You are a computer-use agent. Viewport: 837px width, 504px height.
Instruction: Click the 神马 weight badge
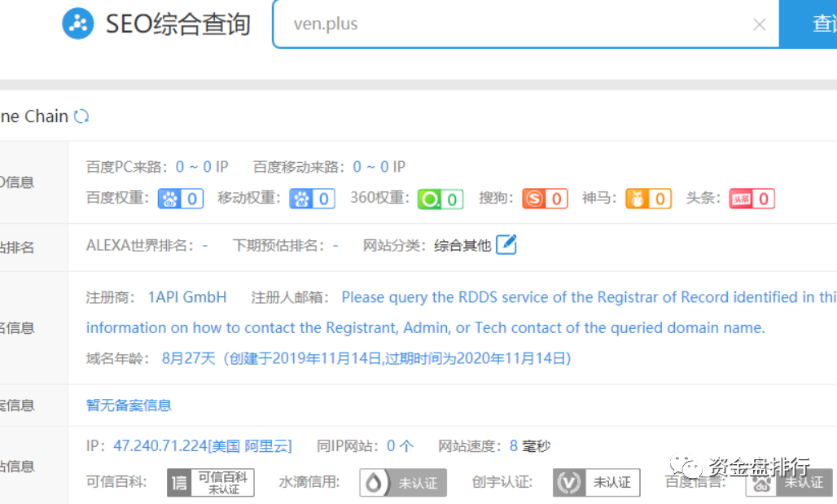click(x=648, y=199)
